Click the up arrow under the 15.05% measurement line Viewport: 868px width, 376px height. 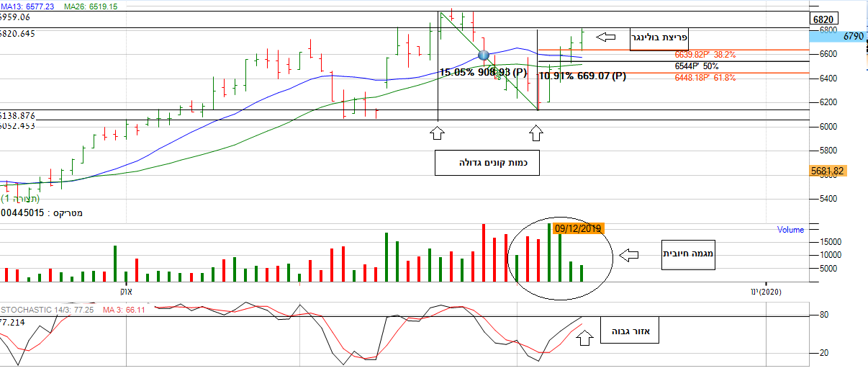(x=438, y=133)
